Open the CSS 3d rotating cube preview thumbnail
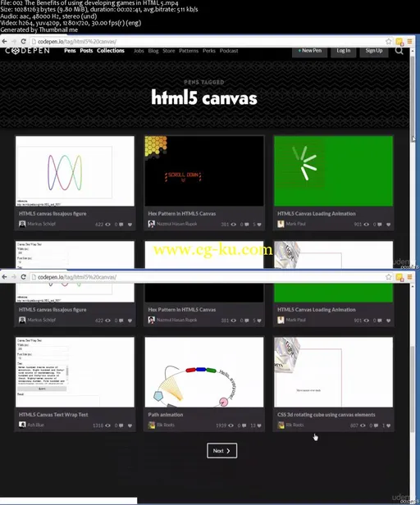The image size is (420, 505). (x=333, y=372)
